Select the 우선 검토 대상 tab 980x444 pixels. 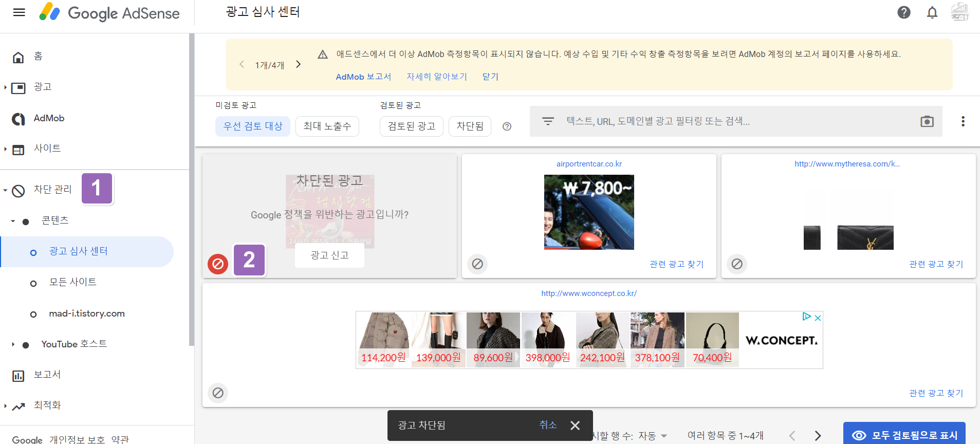[253, 126]
